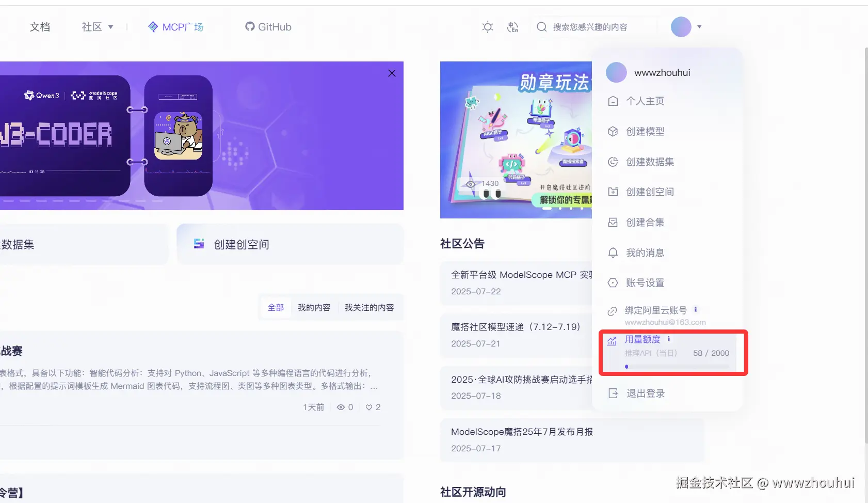This screenshot has width=868, height=503.
Task: Click the eye views icon on the post
Action: pyautogui.click(x=341, y=407)
